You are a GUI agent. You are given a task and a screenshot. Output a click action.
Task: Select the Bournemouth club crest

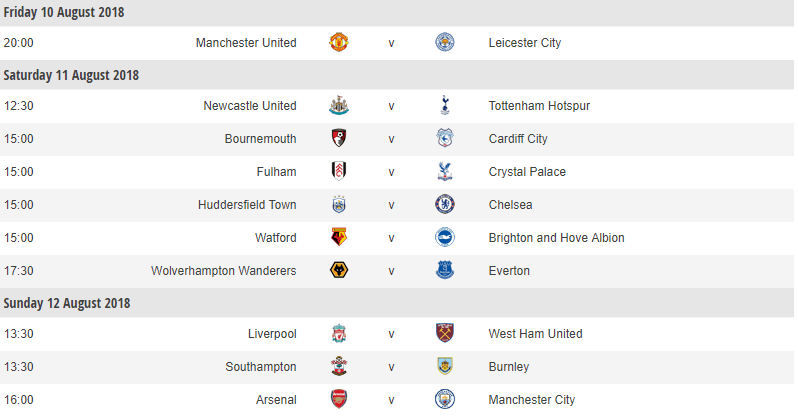[338, 138]
